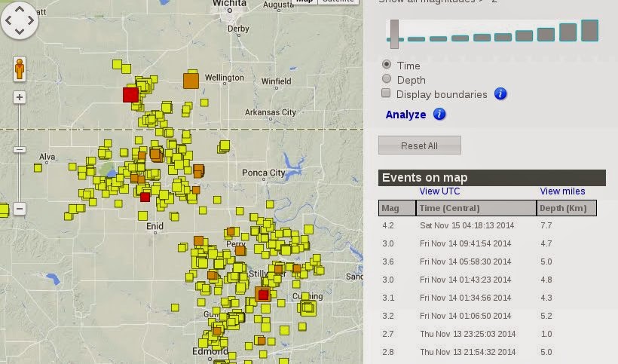Viewport: 618px width, 364px height.
Task: Select the Thu Nov 13 21:54:32 event row
Action: point(488,352)
